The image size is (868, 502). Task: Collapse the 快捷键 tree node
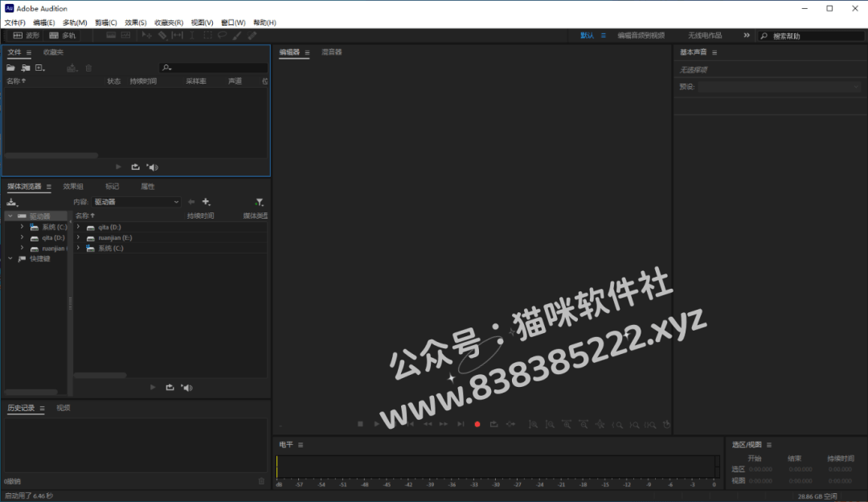(x=10, y=259)
